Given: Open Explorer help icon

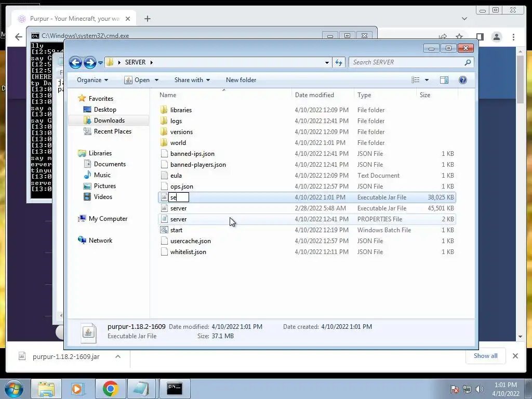Looking at the screenshot, I should pos(463,80).
